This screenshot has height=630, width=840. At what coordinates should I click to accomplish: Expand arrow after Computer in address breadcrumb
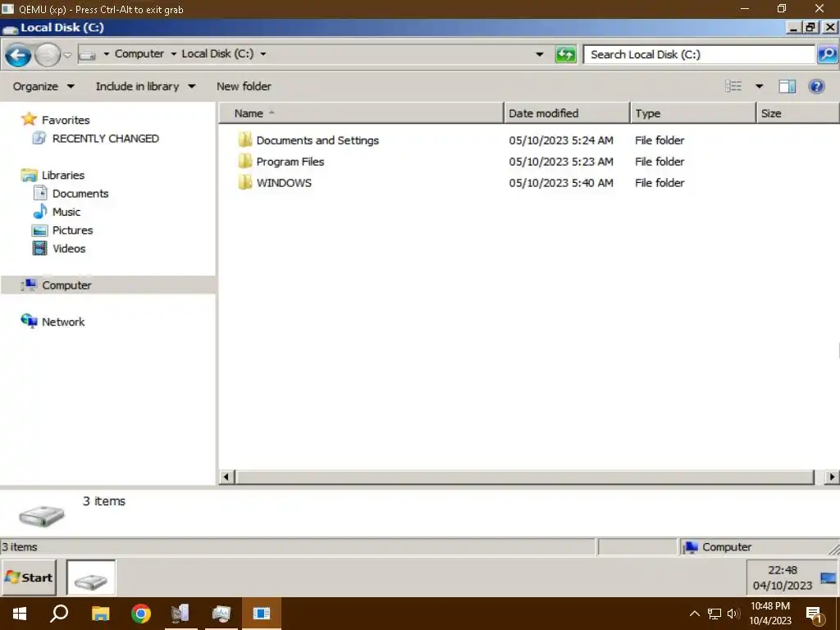[174, 54]
